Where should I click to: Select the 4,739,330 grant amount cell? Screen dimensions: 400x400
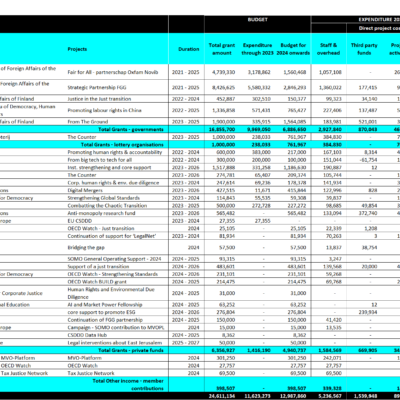coord(224,72)
